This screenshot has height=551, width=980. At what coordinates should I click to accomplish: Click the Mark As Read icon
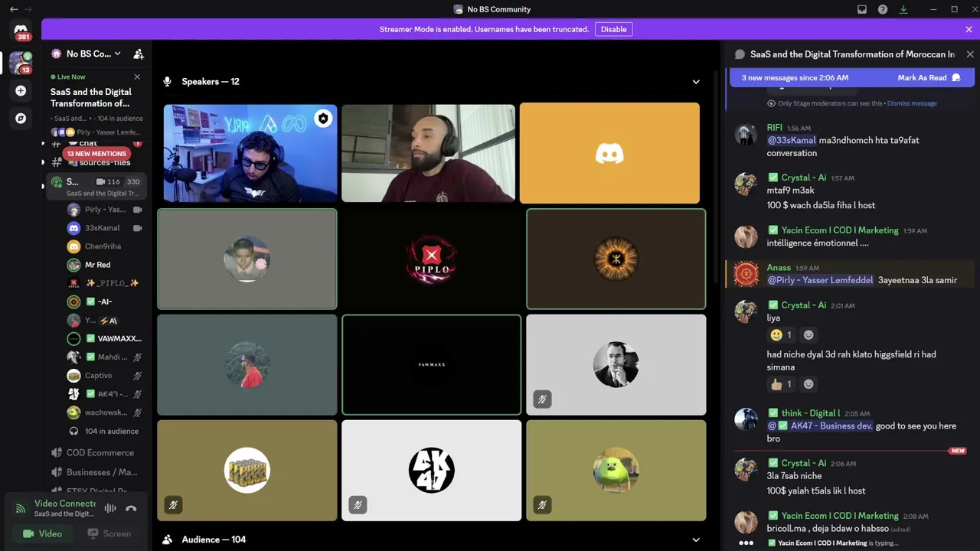click(955, 78)
